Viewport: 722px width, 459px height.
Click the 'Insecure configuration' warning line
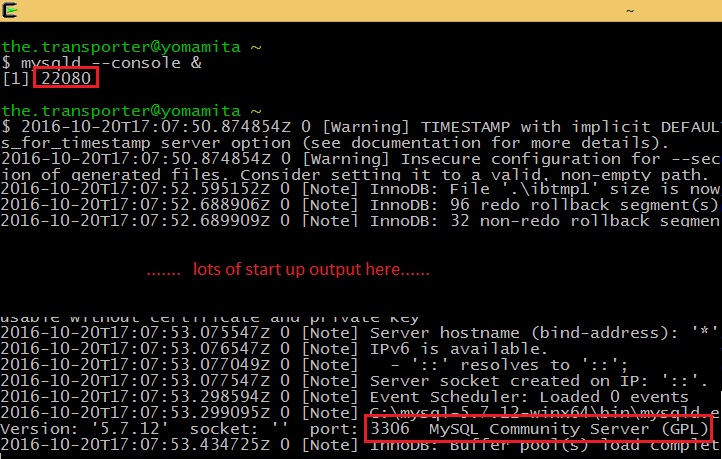(361, 159)
